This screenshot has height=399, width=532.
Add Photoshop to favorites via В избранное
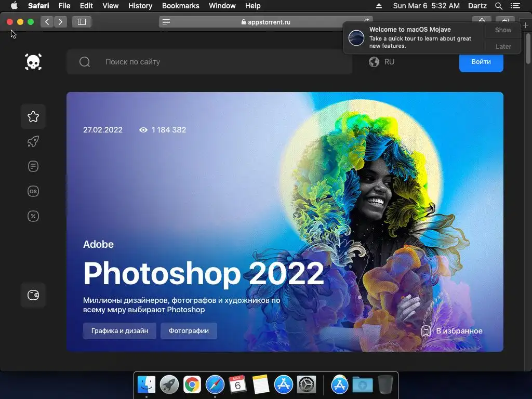click(452, 331)
